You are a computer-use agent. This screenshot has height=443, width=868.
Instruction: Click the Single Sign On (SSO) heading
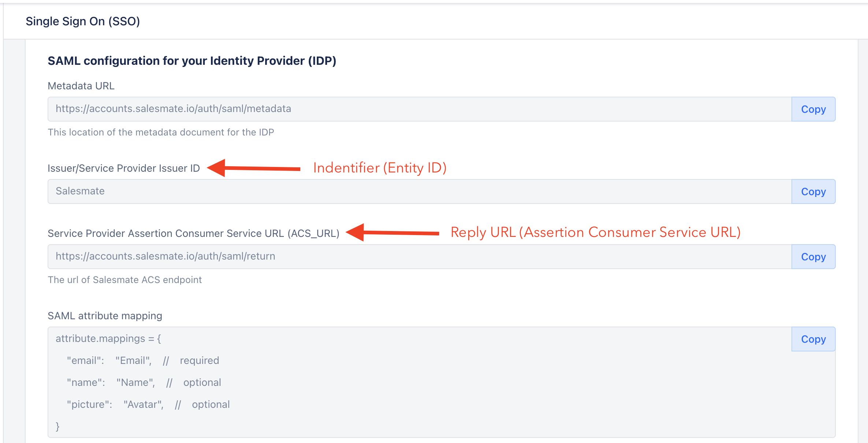(x=83, y=21)
